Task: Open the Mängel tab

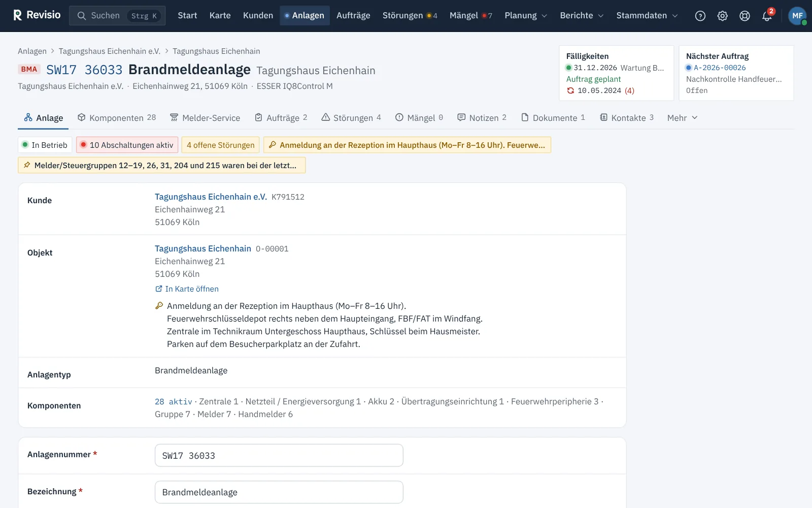Action: (x=419, y=118)
